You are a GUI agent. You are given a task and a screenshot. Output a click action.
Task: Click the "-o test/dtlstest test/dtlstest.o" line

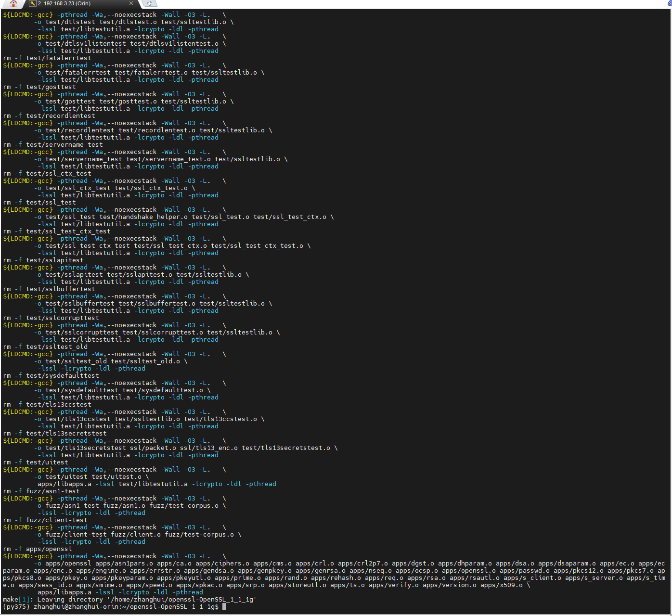(134, 22)
